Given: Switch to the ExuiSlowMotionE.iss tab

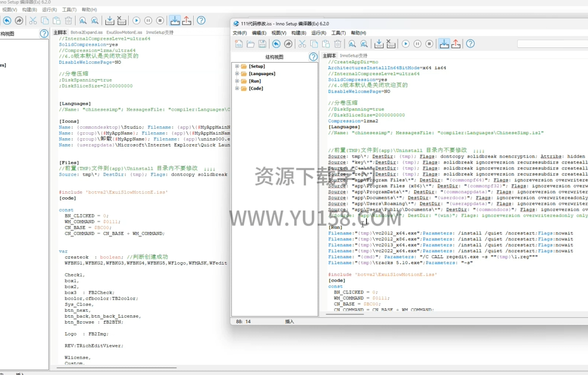Looking at the screenshot, I should (124, 32).
